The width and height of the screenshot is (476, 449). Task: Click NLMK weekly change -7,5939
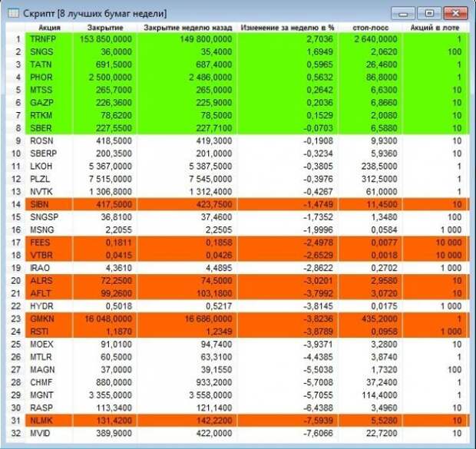[x=318, y=421]
